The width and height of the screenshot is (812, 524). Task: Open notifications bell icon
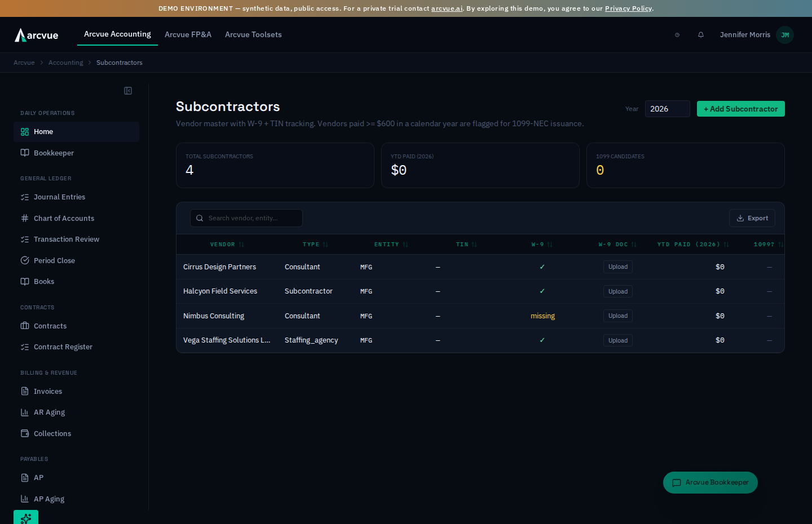[701, 35]
